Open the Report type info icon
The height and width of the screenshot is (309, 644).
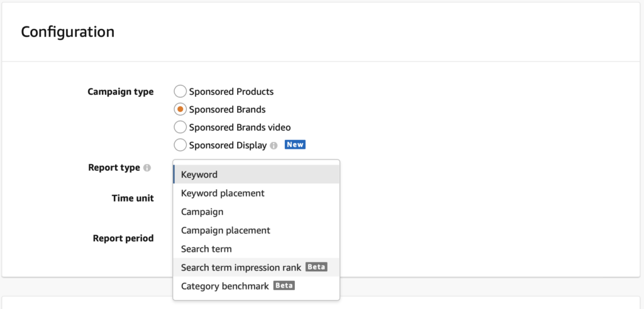coord(147,168)
